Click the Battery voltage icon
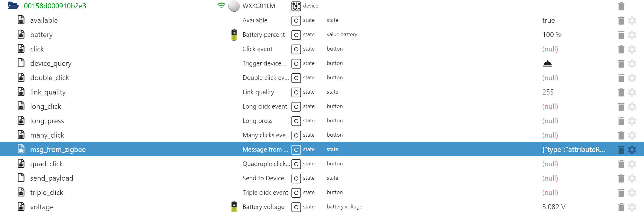This screenshot has height=212, width=644. click(234, 207)
